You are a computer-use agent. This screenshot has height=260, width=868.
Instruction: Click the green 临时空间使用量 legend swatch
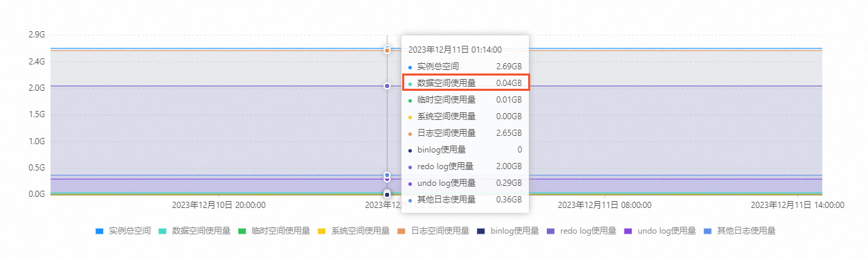pyautogui.click(x=242, y=231)
